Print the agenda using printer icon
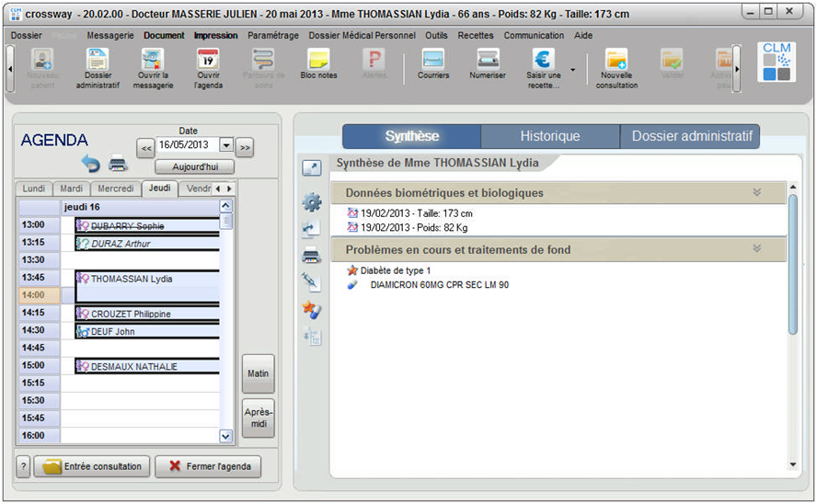The image size is (817, 504). pos(118,164)
